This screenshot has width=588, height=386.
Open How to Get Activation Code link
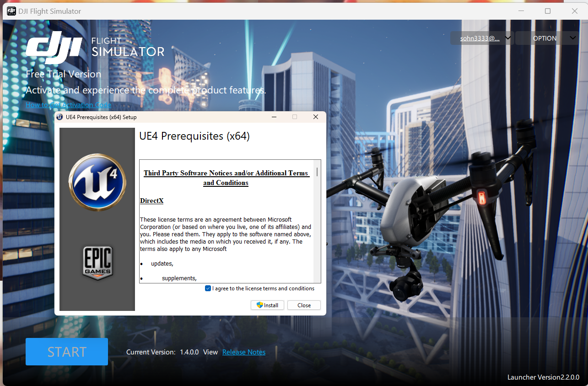coord(68,105)
